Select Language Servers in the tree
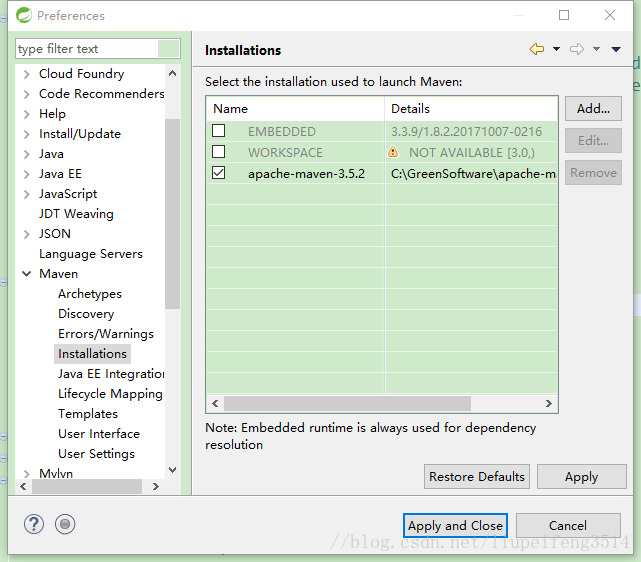This screenshot has width=641, height=562. click(x=91, y=254)
